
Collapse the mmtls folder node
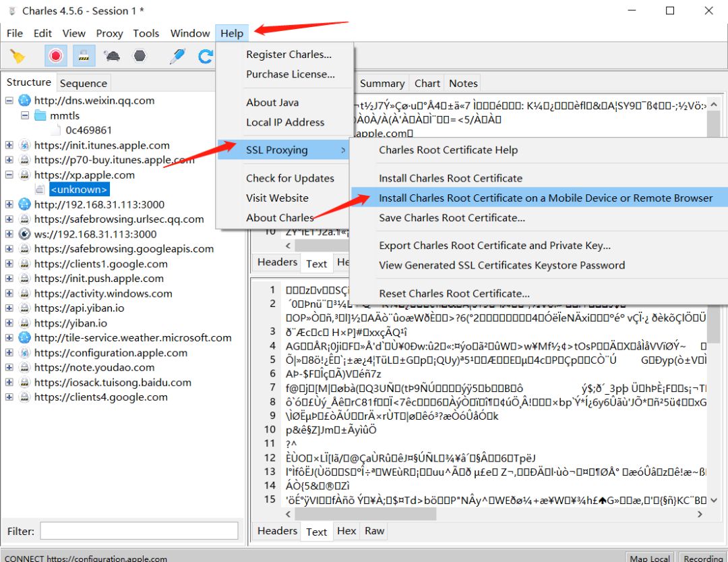[25, 116]
